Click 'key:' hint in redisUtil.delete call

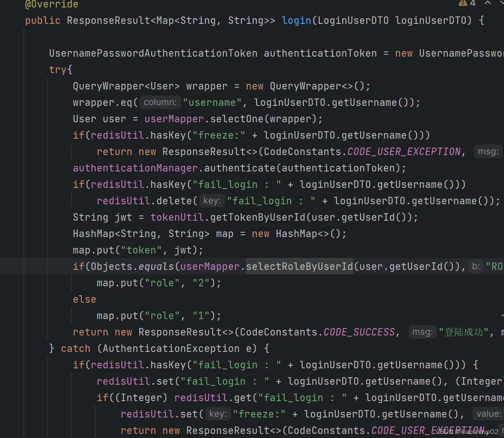(x=212, y=201)
